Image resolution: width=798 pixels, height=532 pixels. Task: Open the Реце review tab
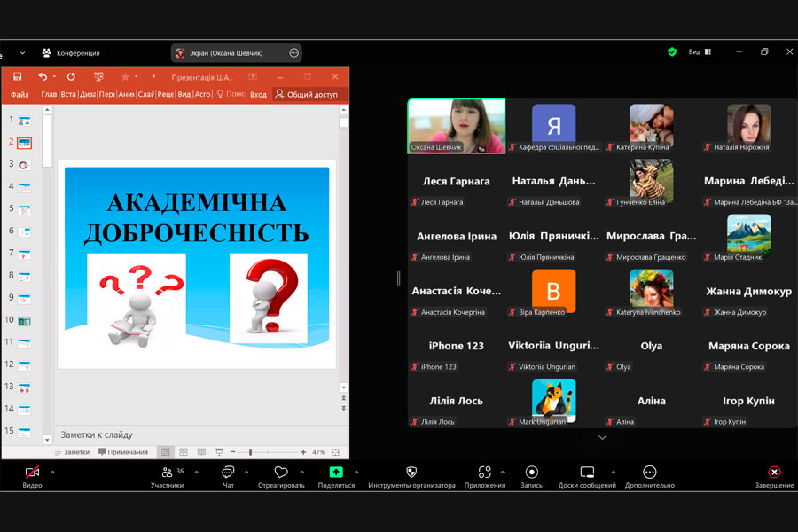tap(166, 94)
